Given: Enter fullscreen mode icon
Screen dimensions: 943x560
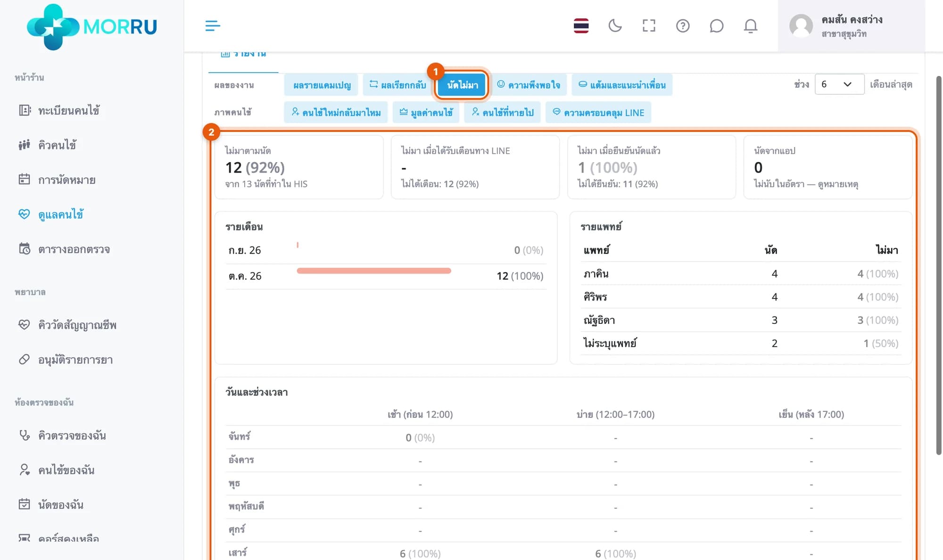Looking at the screenshot, I should point(649,25).
